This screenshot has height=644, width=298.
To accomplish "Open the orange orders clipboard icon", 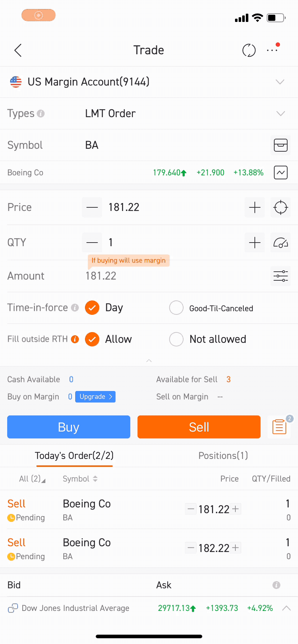I will click(x=279, y=427).
